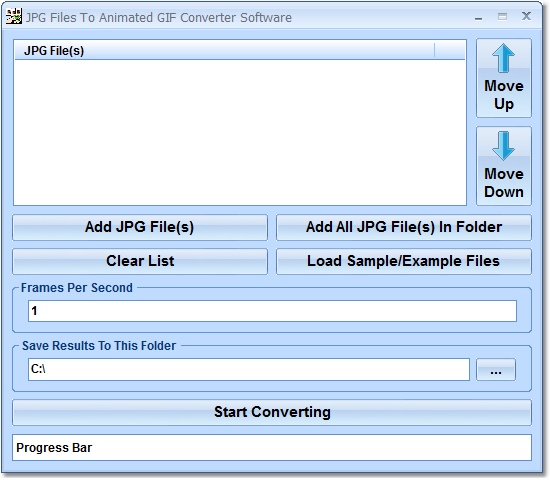Click the save folder path field showing C:\

click(249, 369)
